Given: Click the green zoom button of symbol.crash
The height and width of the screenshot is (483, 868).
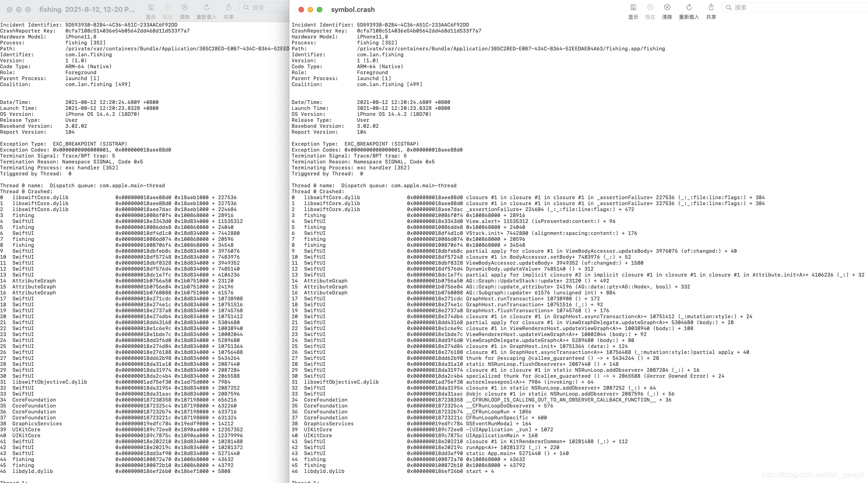Looking at the screenshot, I should click(x=320, y=10).
